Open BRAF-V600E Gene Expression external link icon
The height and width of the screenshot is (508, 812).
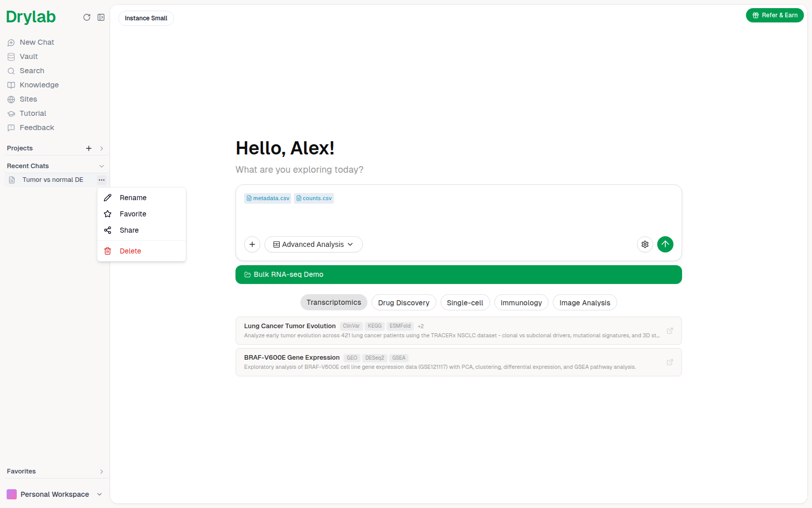point(670,362)
